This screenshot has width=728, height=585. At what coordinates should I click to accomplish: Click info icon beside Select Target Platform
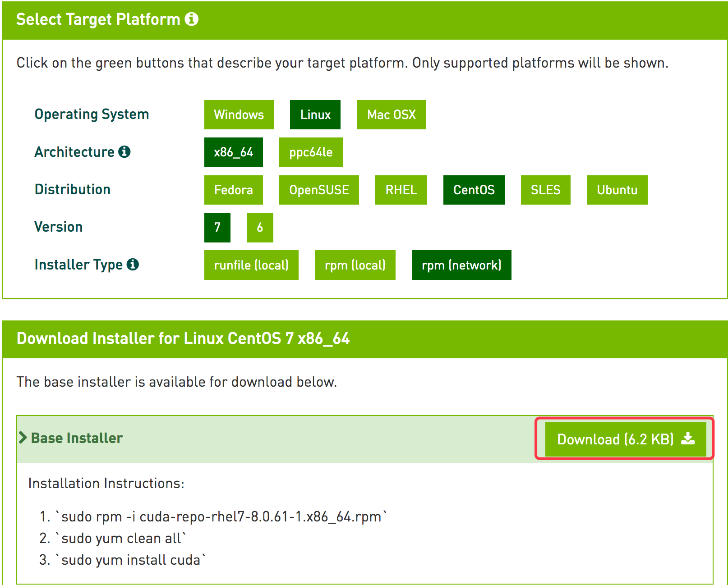192,19
